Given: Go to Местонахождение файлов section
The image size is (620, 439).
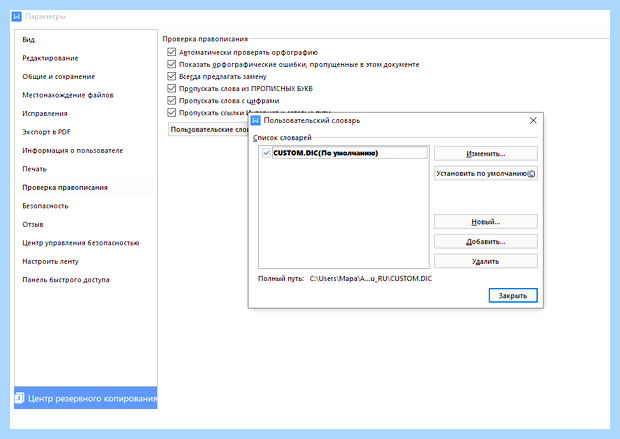Looking at the screenshot, I should tap(68, 95).
